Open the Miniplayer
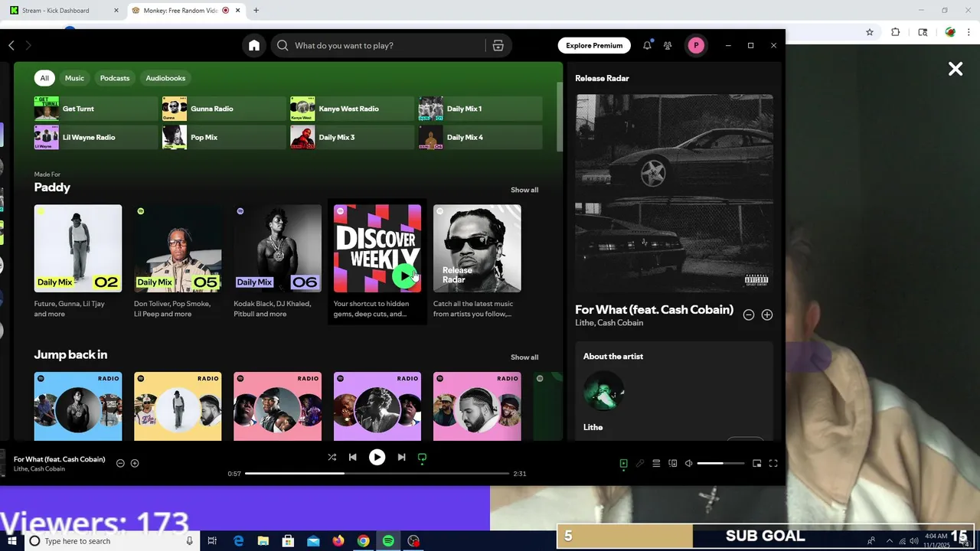This screenshot has width=980, height=551. 756,463
